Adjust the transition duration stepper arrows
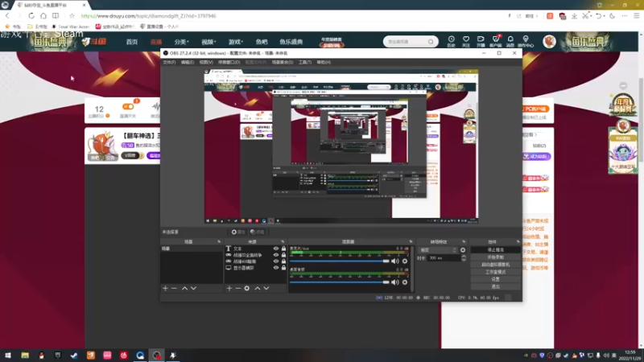Screen dimensions: 644x362 (464, 258)
